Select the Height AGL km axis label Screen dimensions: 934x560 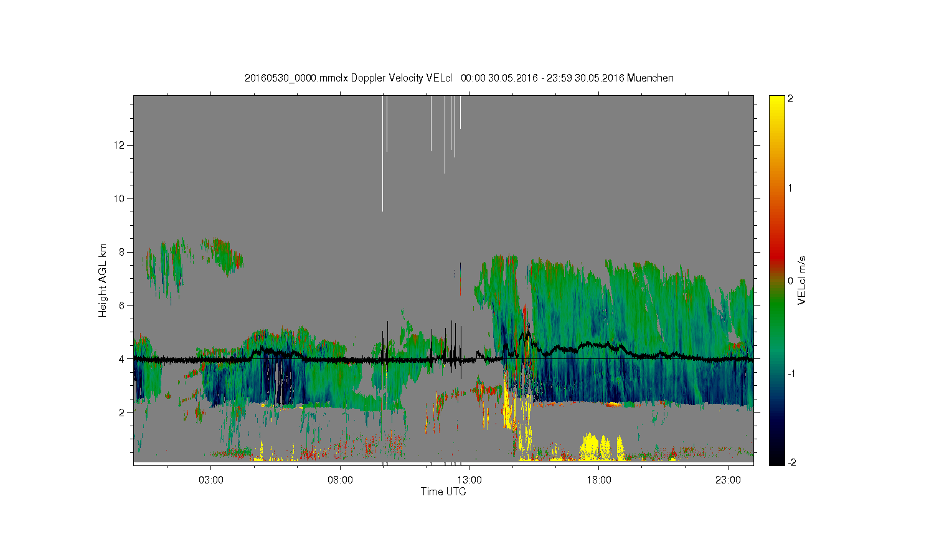(103, 280)
